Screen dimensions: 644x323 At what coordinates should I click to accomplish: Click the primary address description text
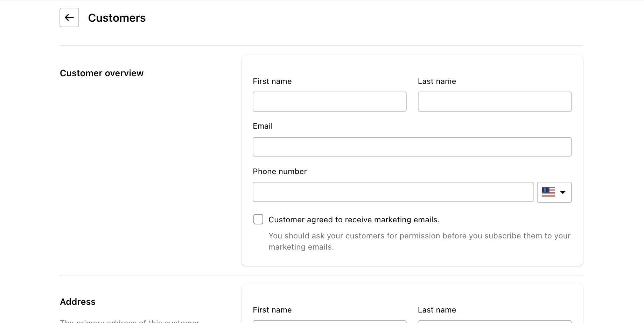129,321
